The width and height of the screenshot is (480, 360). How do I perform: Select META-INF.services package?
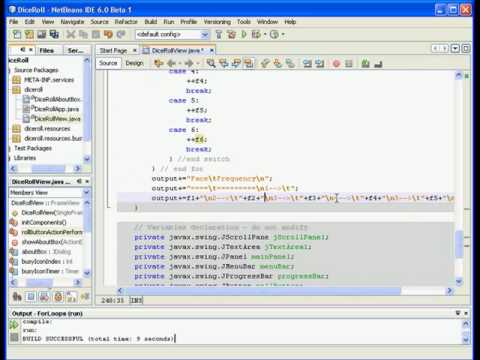pos(49,80)
